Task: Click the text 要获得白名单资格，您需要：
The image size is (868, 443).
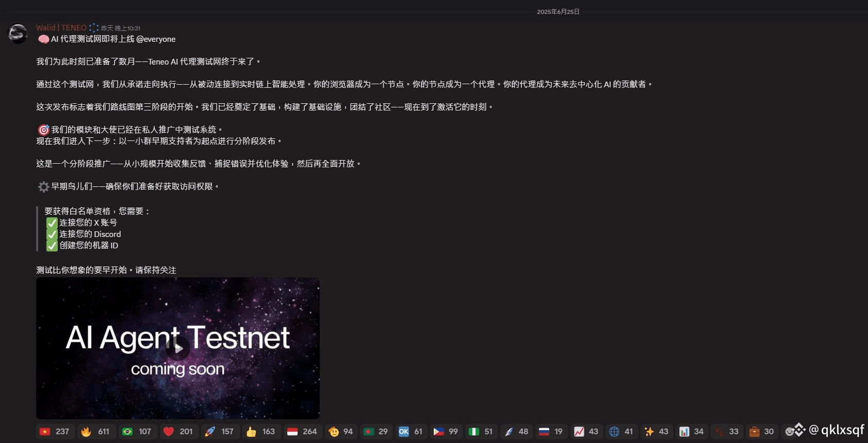Action: [x=97, y=211]
